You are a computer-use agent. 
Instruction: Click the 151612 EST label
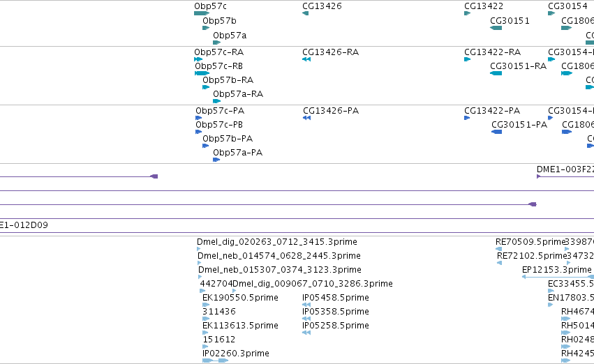pos(219,340)
